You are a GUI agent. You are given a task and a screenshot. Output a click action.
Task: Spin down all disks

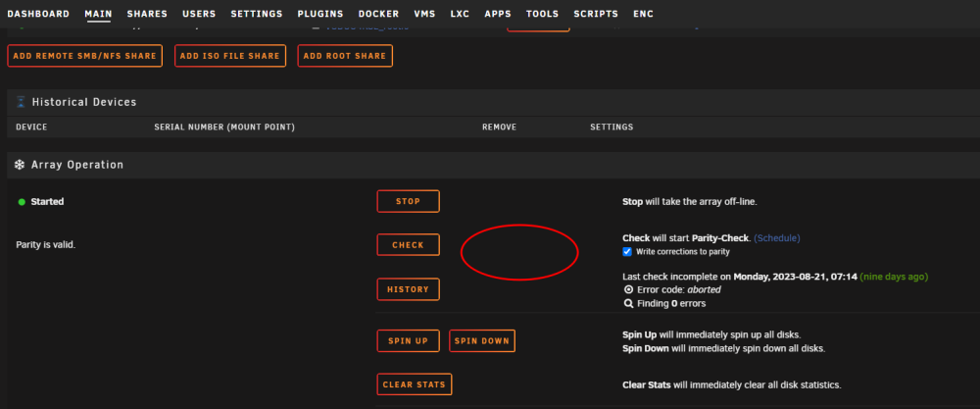(x=482, y=341)
